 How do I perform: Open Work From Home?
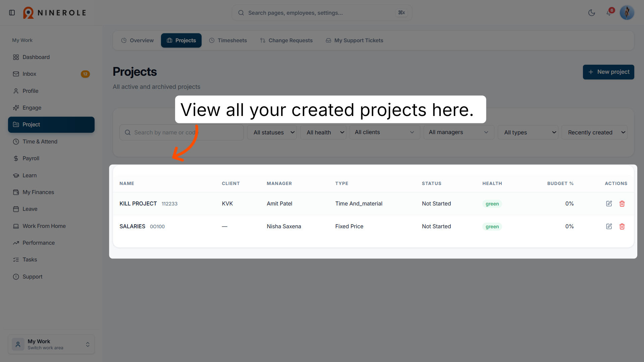pos(51,226)
